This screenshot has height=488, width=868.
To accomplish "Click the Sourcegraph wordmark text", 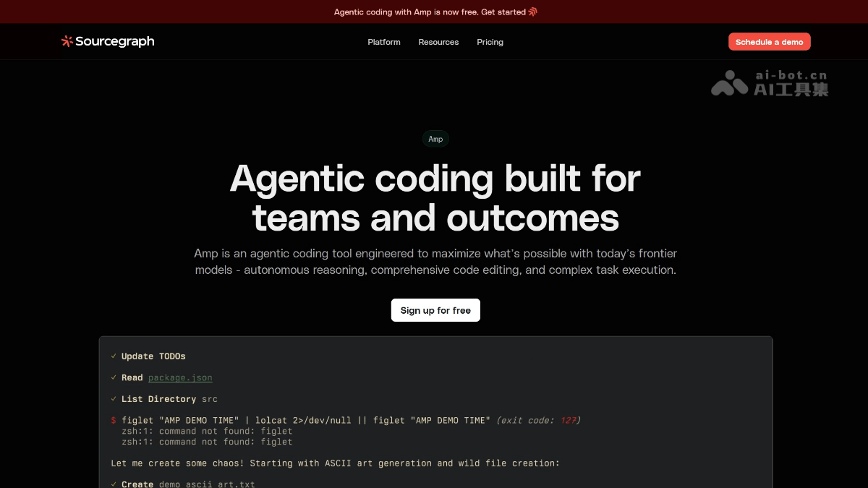I will [x=115, y=41].
